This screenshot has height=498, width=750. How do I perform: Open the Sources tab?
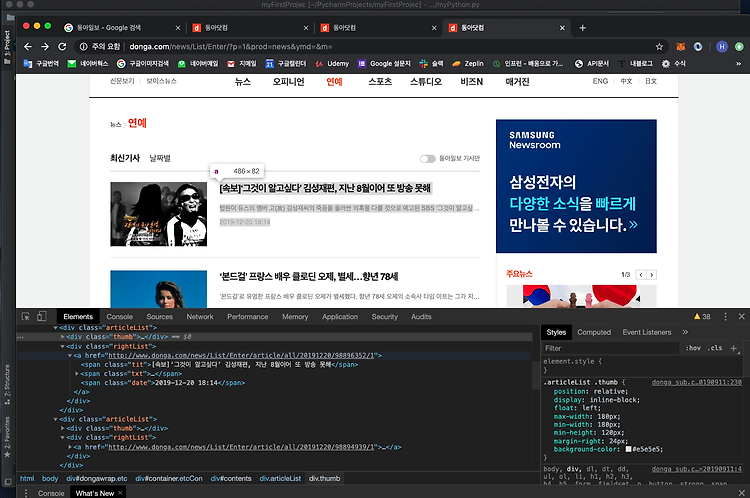click(x=159, y=317)
